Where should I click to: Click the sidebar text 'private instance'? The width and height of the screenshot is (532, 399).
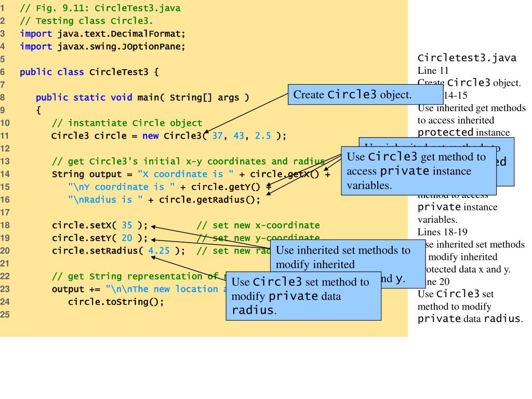457,207
